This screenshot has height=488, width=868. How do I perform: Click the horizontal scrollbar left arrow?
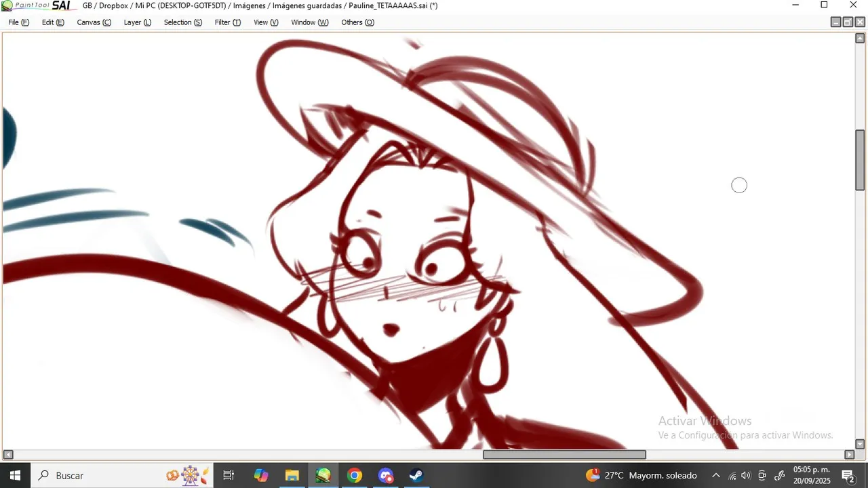(8, 455)
